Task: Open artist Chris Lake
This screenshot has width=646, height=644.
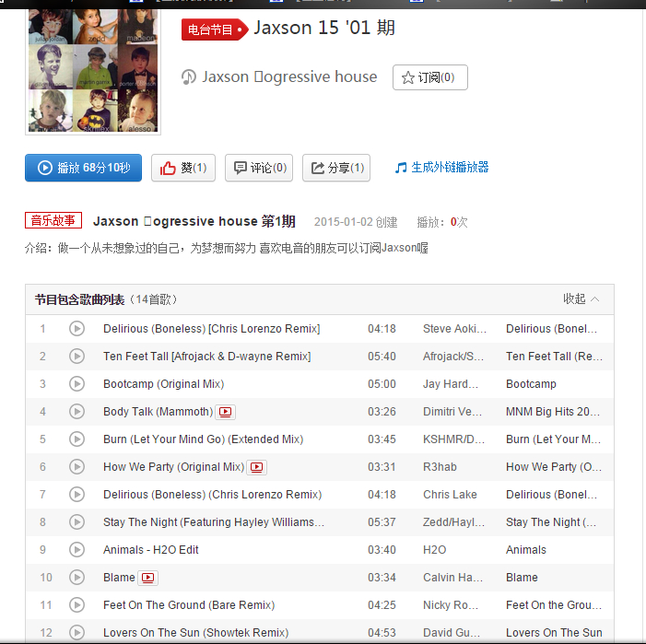Action: 450,495
